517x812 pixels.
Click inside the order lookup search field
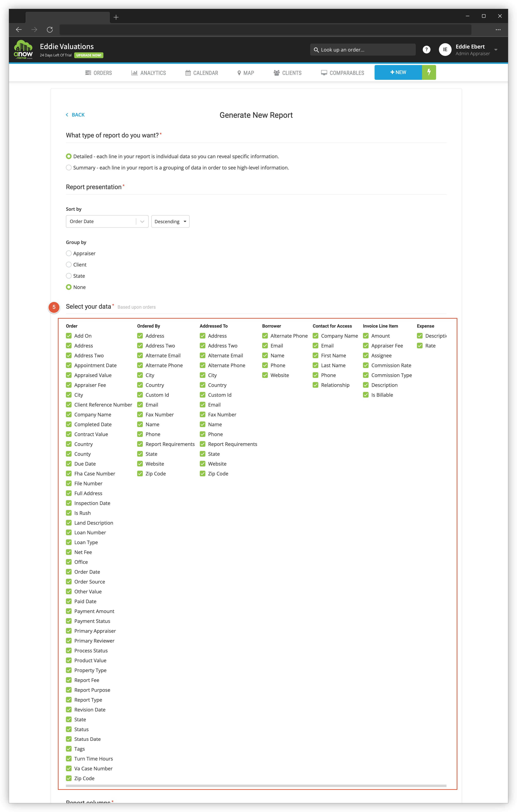coord(362,49)
